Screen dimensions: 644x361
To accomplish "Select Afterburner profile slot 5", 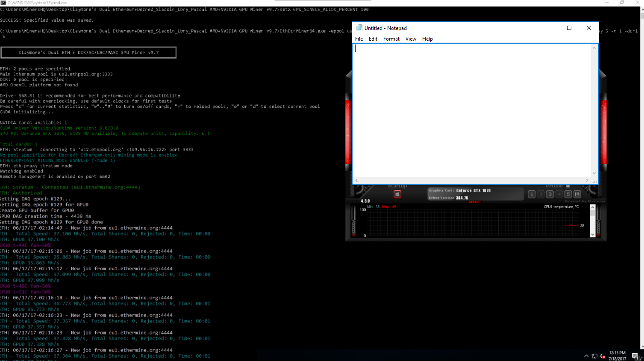I will [x=568, y=194].
